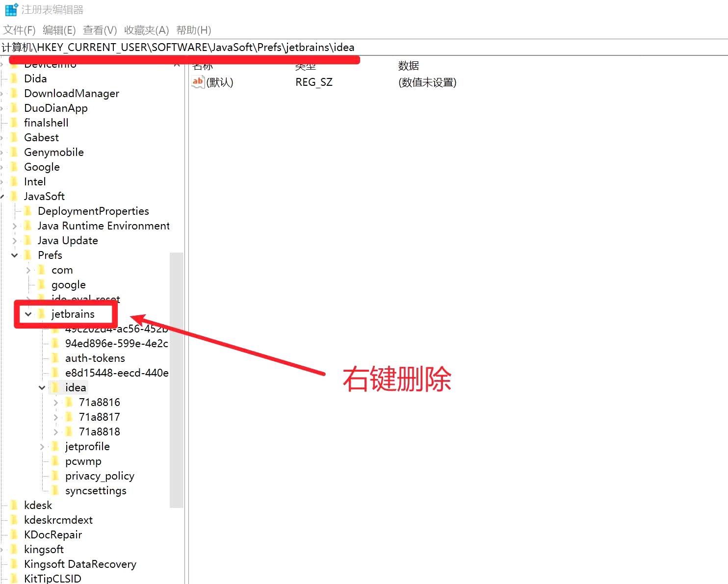Click the Gabest folder icon

(15, 137)
